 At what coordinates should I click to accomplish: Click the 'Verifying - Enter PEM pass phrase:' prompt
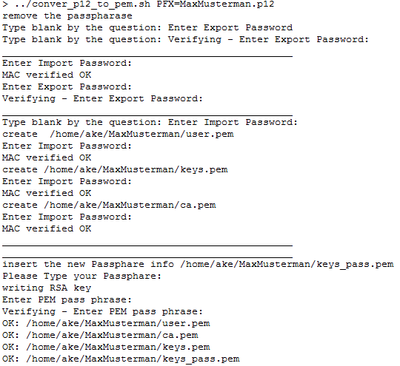click(x=102, y=312)
